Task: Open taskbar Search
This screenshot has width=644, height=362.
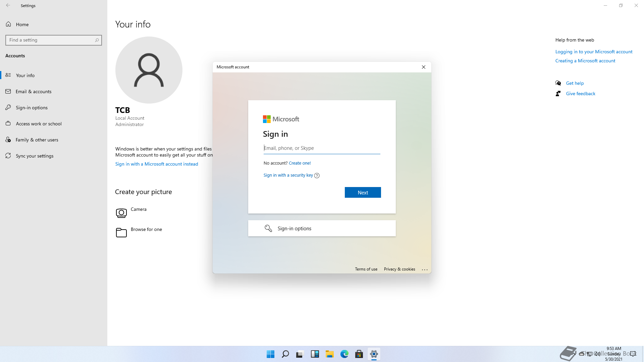Action: pos(285,354)
